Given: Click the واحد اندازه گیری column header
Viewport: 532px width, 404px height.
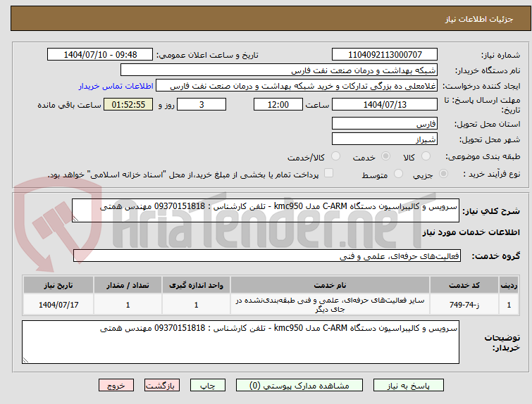Looking at the screenshot, I should pos(196,285).
